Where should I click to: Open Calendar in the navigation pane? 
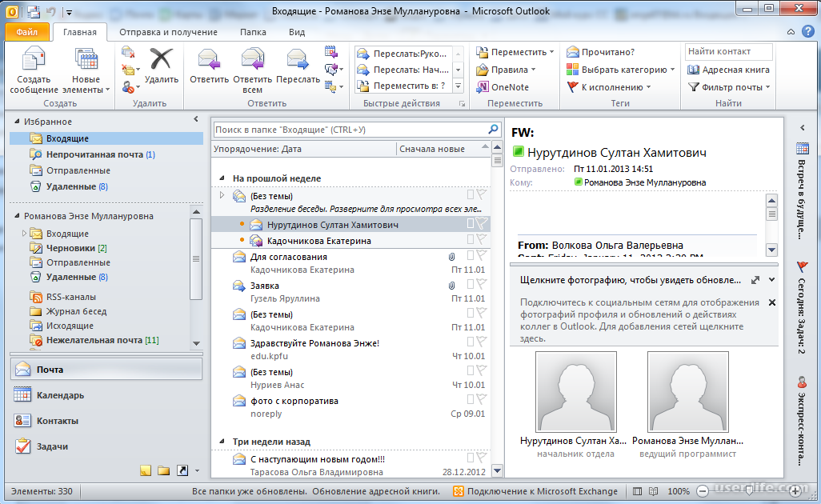point(106,395)
